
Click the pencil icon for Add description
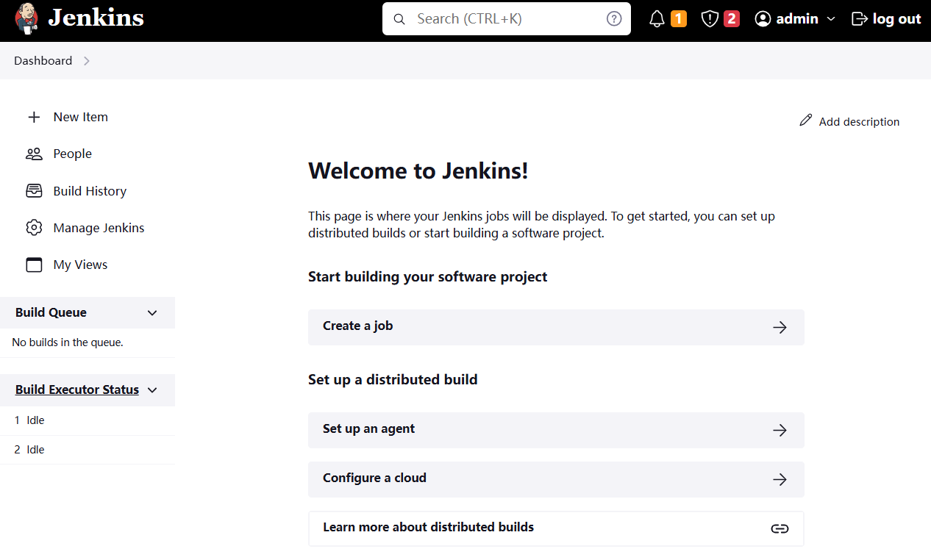point(806,121)
